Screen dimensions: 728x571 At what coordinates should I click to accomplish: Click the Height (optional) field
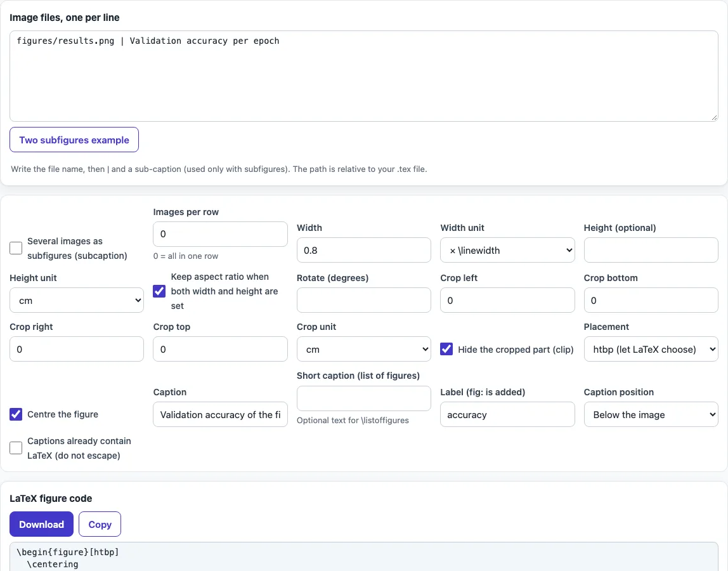pos(651,251)
